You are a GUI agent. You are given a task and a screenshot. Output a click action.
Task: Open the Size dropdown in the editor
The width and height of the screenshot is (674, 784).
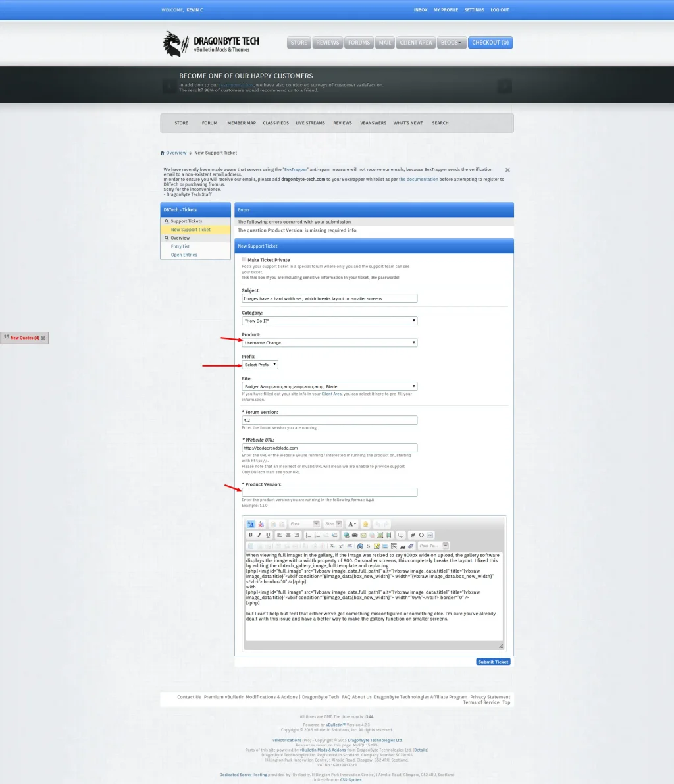[x=333, y=524]
